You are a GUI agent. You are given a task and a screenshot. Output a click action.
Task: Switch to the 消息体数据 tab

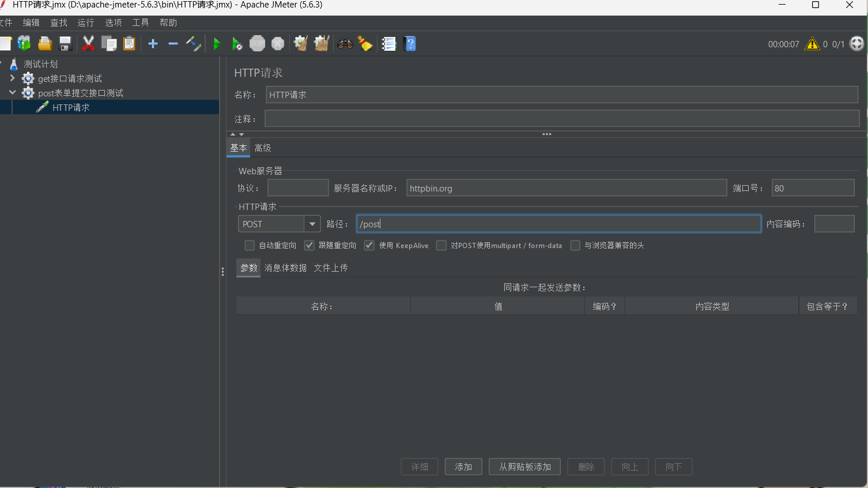pos(286,268)
